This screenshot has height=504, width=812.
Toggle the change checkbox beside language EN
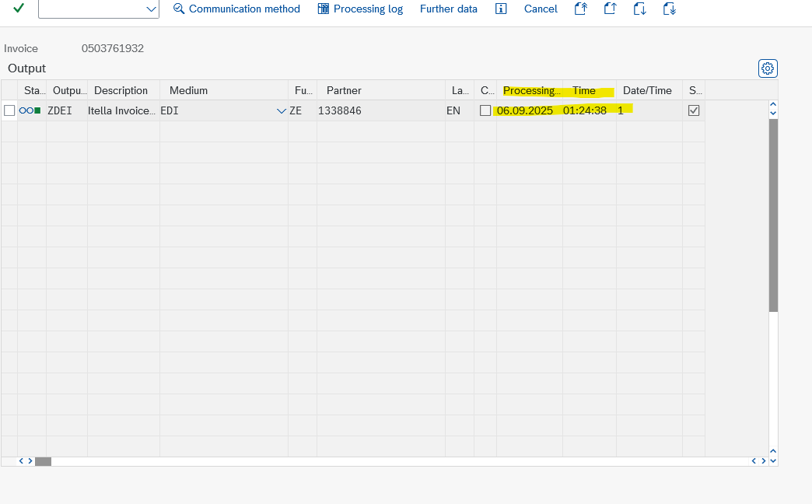click(x=485, y=110)
